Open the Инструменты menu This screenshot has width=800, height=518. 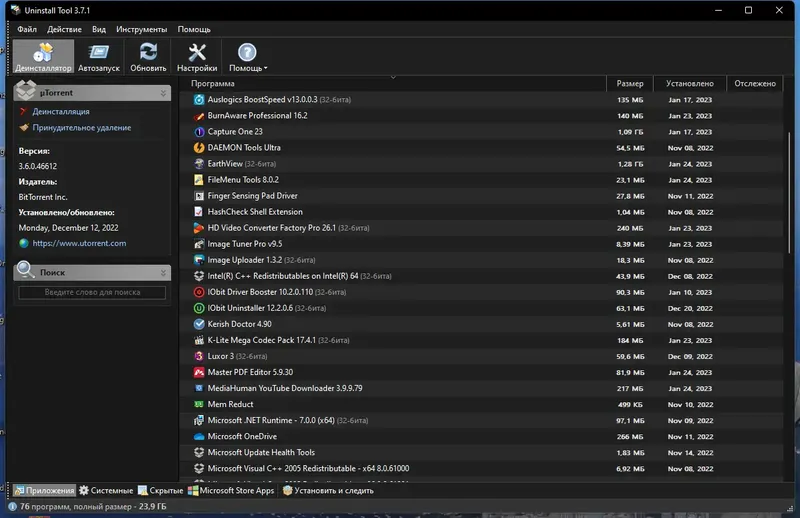141,29
